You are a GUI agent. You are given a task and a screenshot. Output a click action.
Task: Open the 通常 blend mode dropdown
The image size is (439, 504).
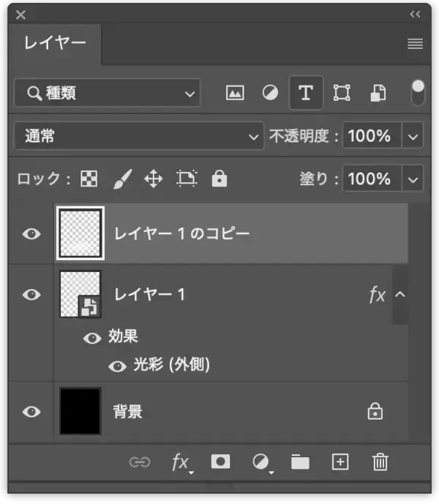point(139,136)
